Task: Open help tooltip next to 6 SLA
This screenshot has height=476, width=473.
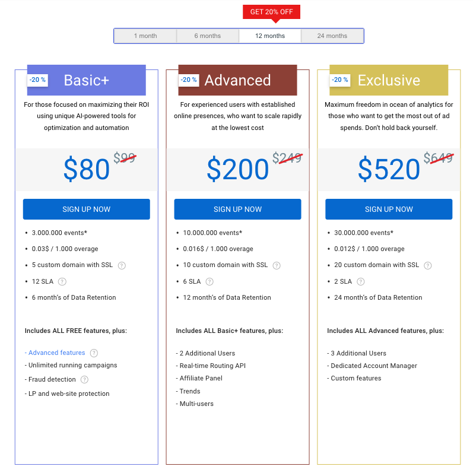Action: [x=209, y=281]
